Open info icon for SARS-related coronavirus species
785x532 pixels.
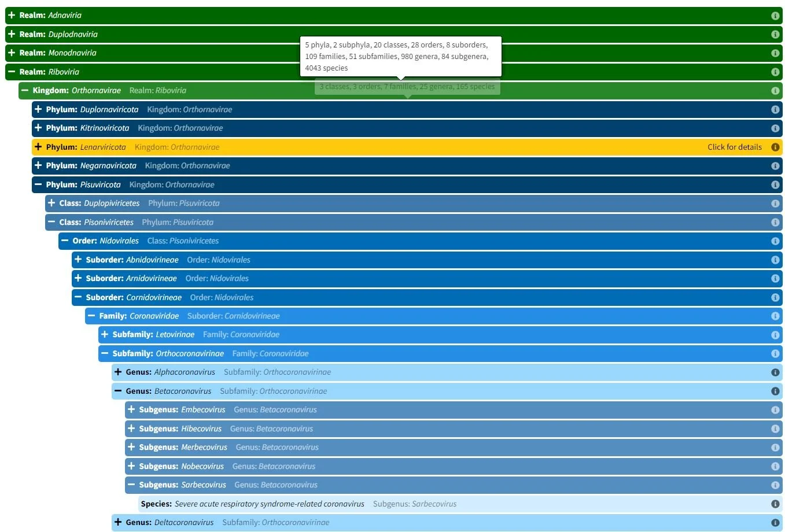(x=775, y=504)
